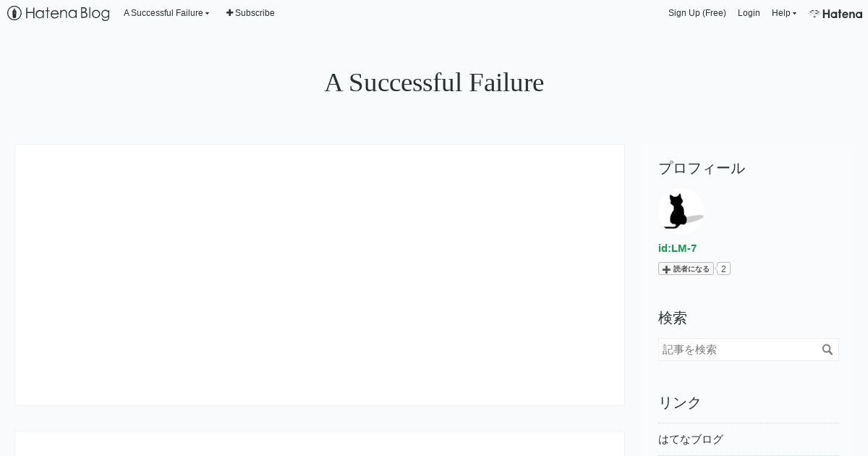Focus the 記事を検索 search field
The image size is (868, 456).
pos(739,350)
